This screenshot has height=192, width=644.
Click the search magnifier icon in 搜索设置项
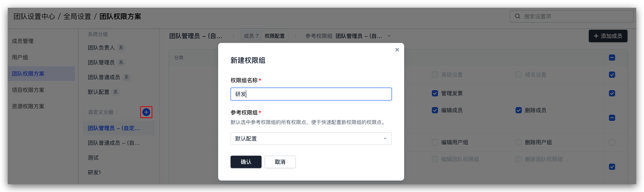coord(517,16)
